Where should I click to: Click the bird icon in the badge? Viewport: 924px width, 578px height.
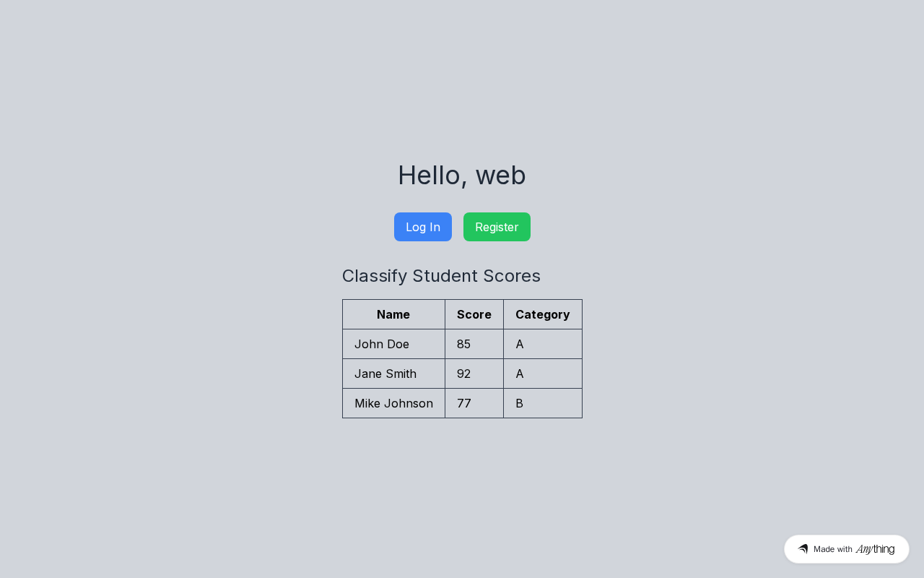[803, 549]
